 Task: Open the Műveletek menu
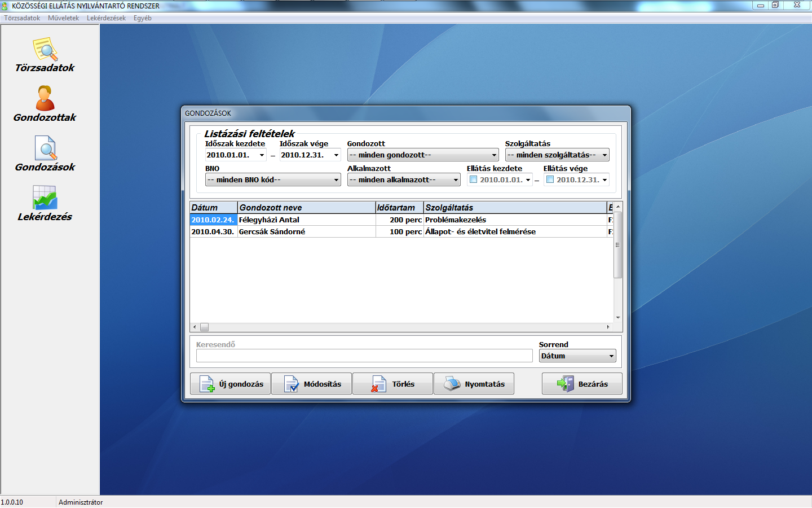[63, 18]
